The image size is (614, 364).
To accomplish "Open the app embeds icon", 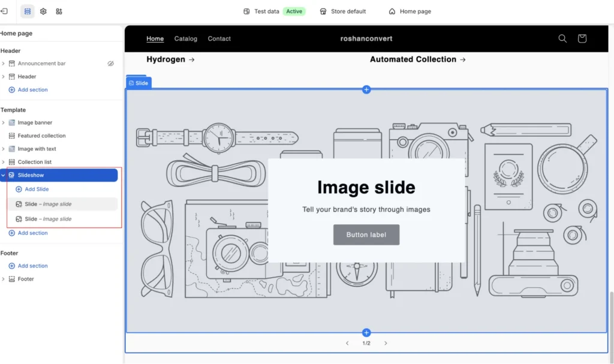I will tap(59, 11).
